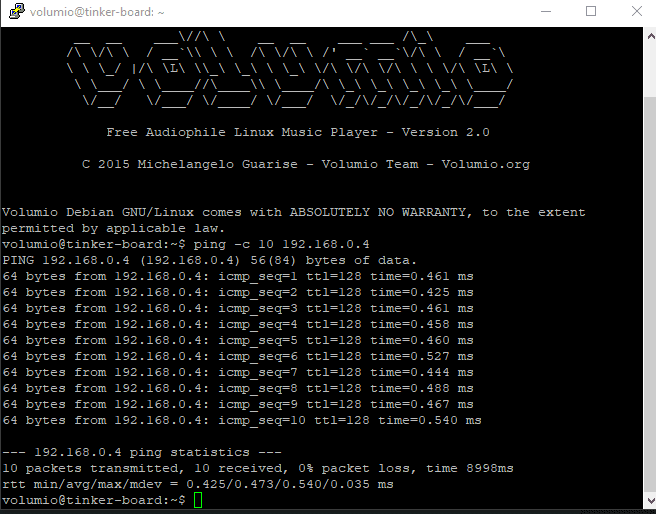
Task: Click the scrollbar up arrow
Action: pos(651,36)
